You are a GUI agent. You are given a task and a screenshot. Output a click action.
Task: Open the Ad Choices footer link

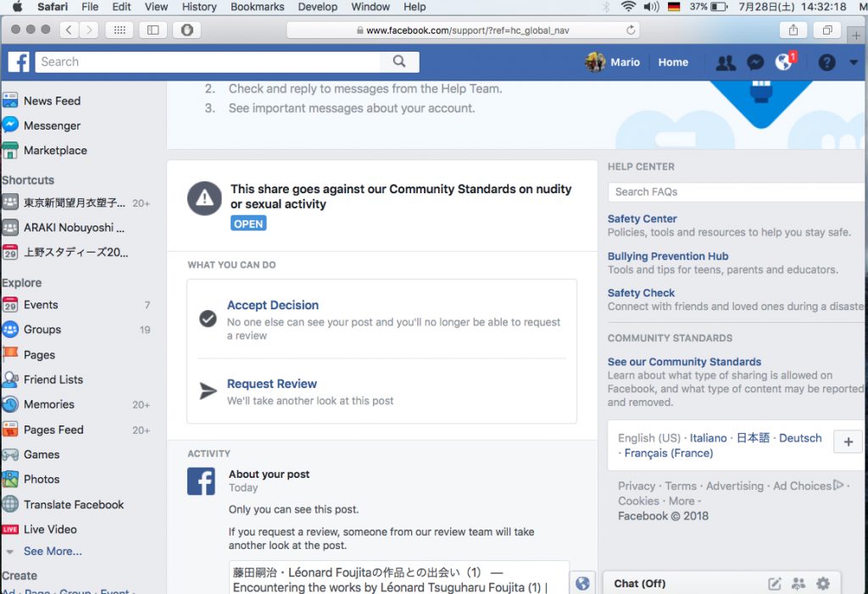(808, 486)
